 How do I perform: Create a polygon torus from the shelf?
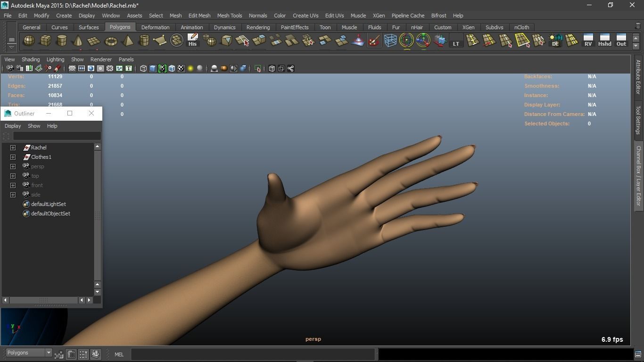click(x=111, y=41)
